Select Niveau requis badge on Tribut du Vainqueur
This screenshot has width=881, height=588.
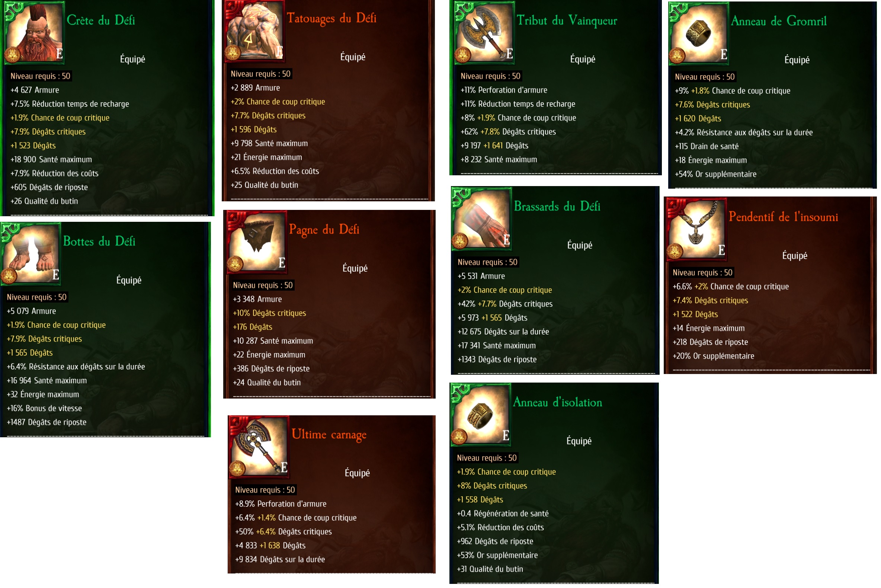[x=490, y=76]
